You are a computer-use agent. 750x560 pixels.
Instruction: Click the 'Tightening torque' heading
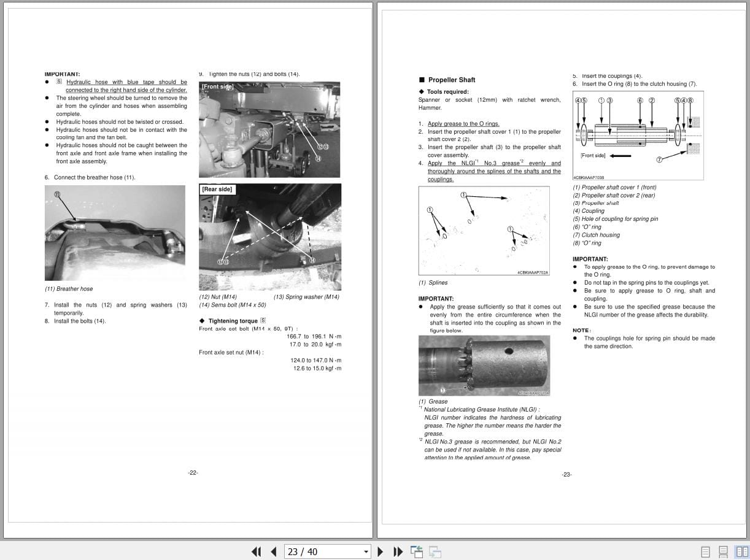233,321
